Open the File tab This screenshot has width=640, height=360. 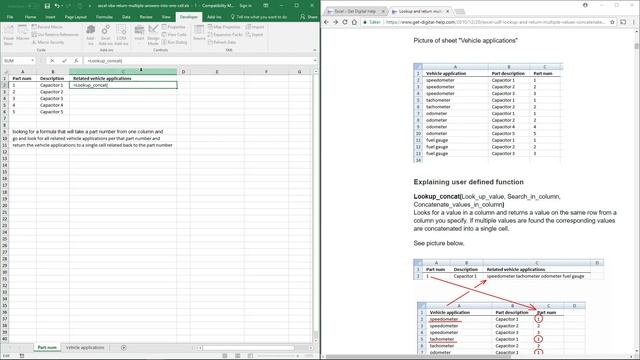[10, 17]
